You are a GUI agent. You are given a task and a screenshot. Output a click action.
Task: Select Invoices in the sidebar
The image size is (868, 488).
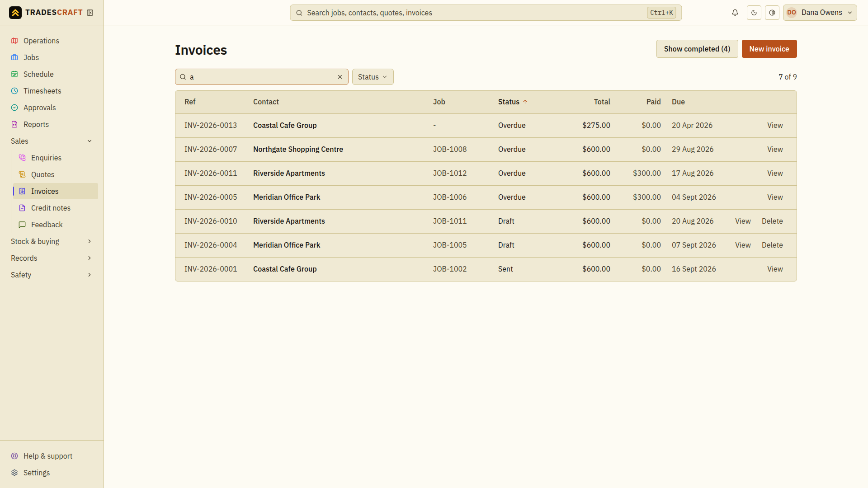pyautogui.click(x=56, y=191)
